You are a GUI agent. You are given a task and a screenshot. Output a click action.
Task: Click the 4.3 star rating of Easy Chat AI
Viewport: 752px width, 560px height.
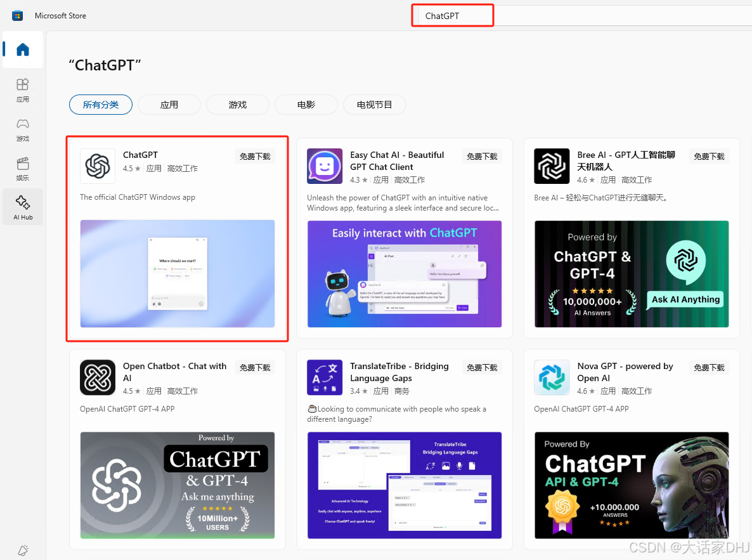click(359, 180)
